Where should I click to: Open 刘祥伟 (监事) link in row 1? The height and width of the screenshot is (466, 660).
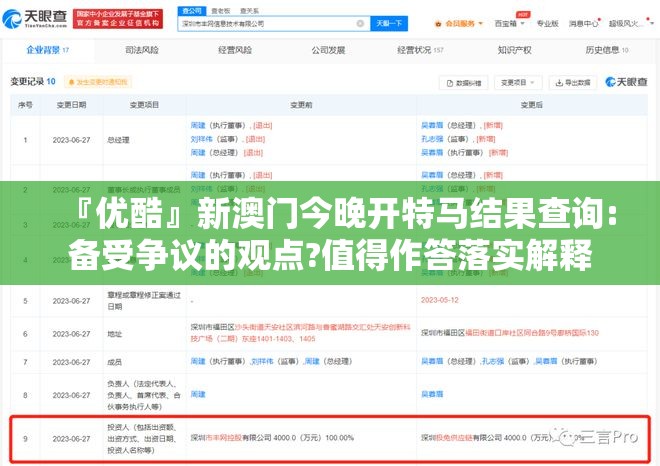(x=202, y=139)
